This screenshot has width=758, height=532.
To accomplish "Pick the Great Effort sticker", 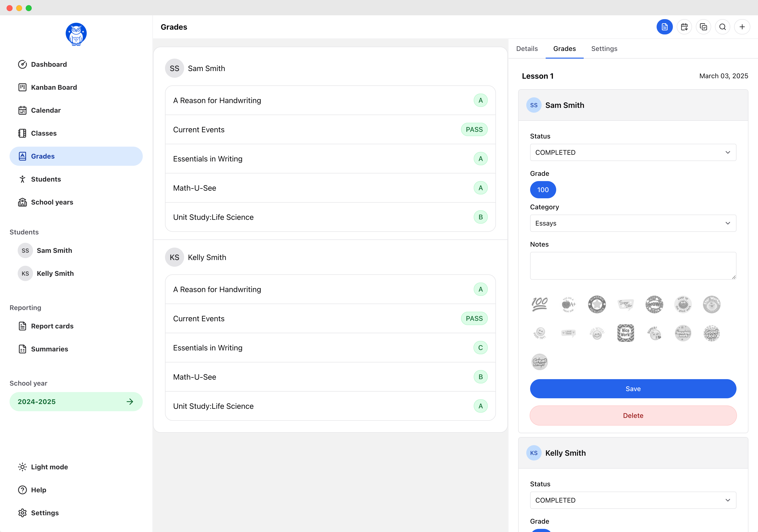I will click(539, 362).
